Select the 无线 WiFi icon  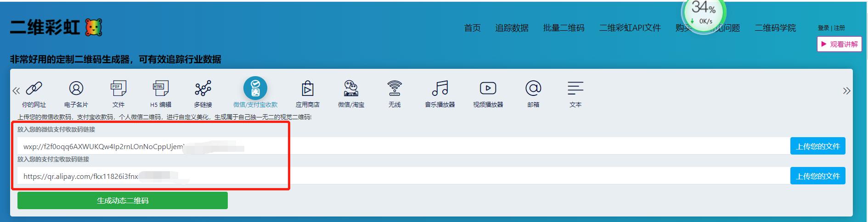click(395, 89)
